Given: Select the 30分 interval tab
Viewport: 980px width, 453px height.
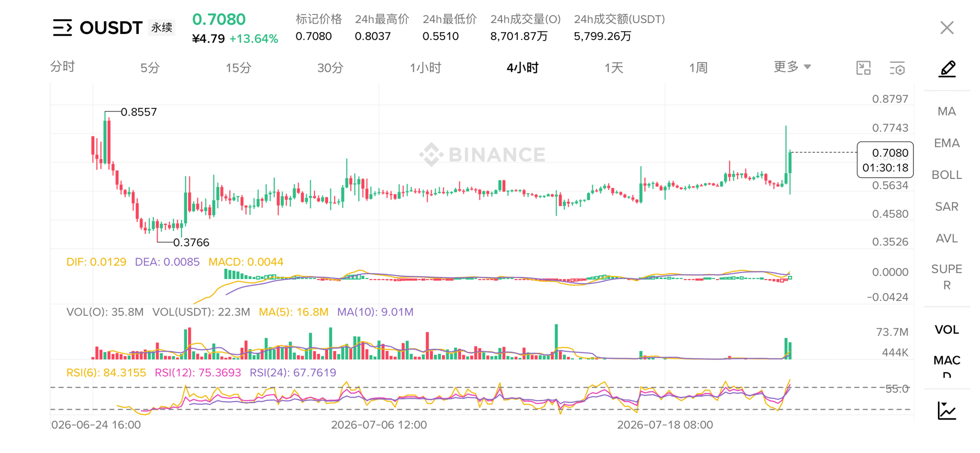Looking at the screenshot, I should 330,68.
